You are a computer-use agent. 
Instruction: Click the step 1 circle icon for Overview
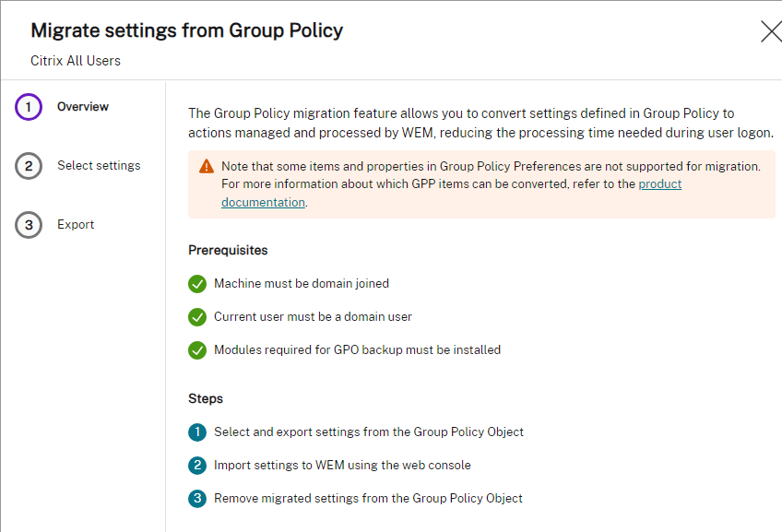tap(29, 107)
